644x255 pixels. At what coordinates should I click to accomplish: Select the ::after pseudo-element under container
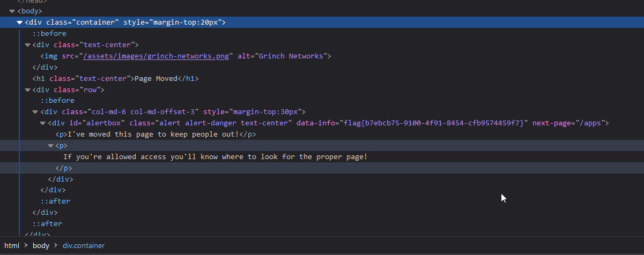pyautogui.click(x=47, y=224)
